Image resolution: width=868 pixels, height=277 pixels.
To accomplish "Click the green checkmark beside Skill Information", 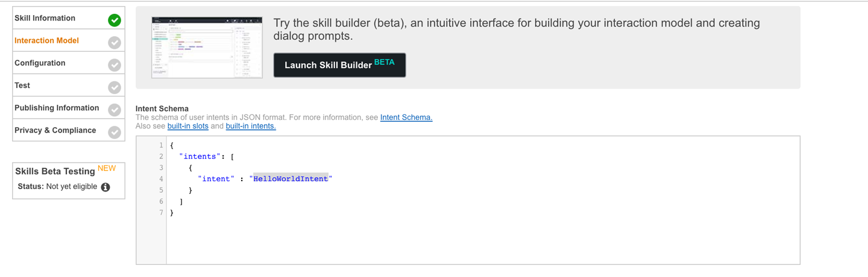I will (115, 20).
